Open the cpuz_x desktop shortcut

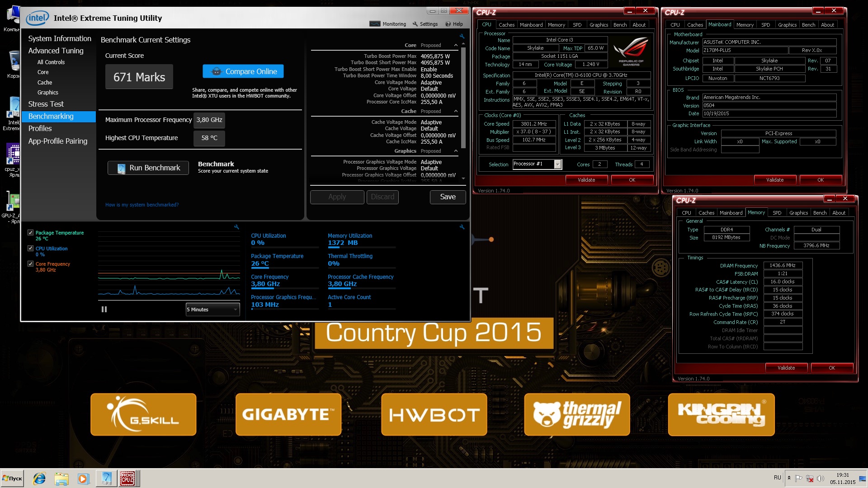(13, 160)
